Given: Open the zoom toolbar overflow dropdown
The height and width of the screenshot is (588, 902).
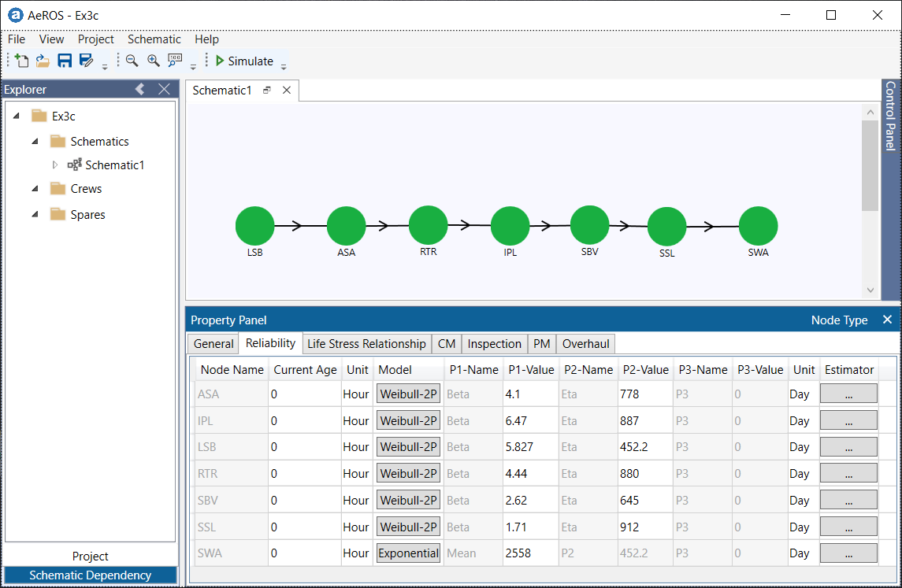Looking at the screenshot, I should coord(193,67).
